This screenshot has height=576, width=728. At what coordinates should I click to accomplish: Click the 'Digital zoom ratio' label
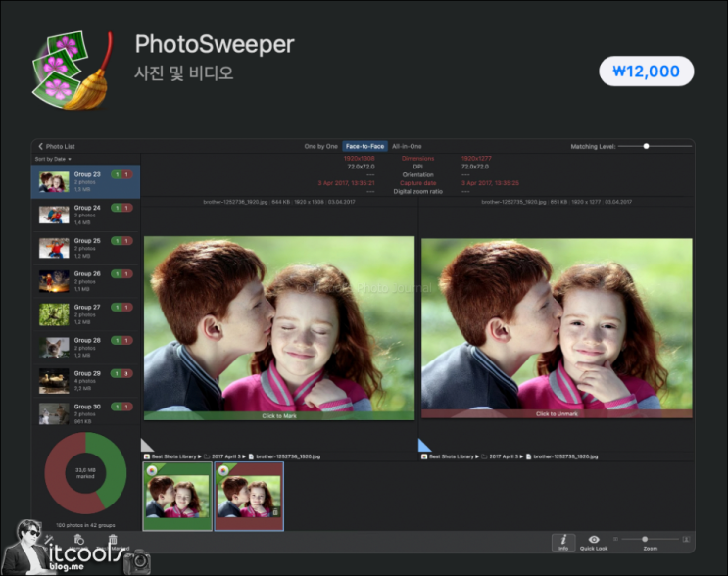coord(417,192)
